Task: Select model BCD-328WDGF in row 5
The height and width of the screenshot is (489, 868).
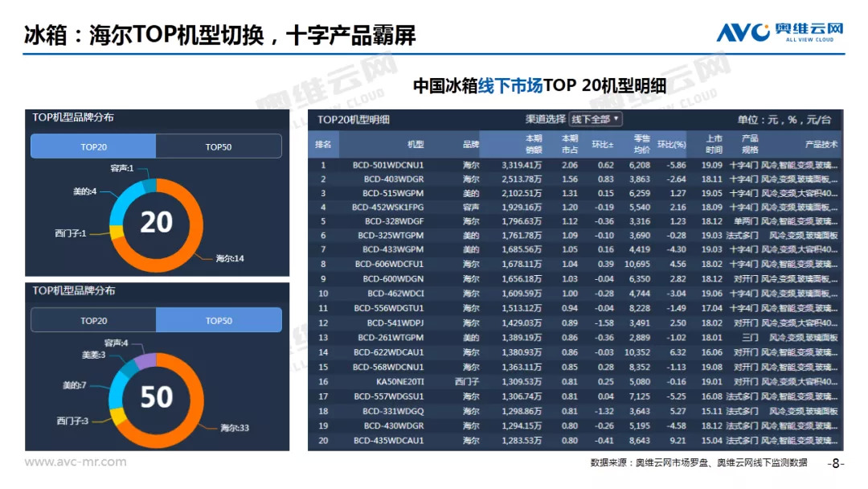Action: pos(394,221)
